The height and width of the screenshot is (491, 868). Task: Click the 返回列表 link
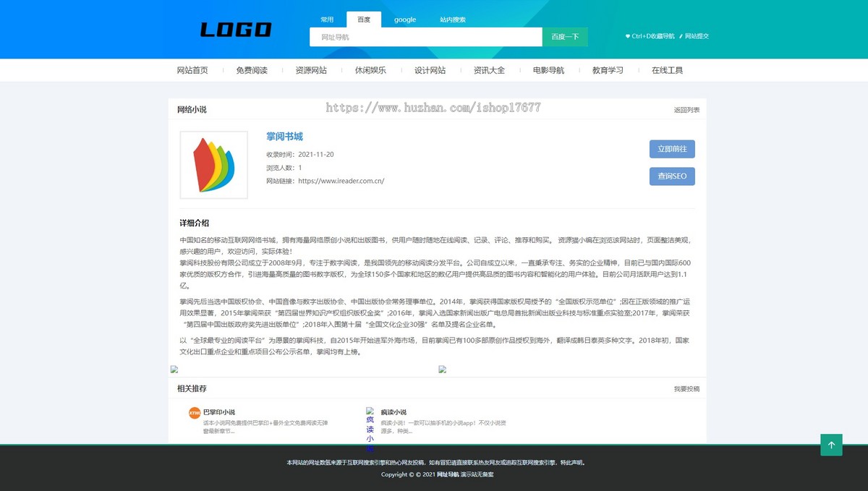(686, 110)
